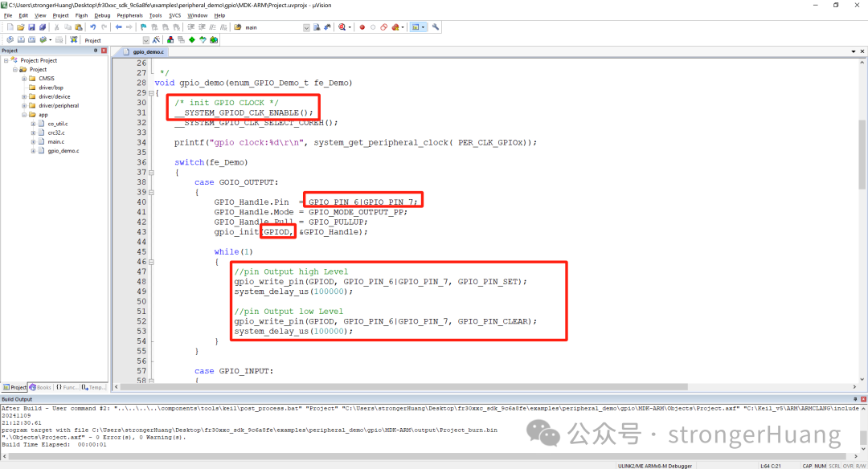This screenshot has width=868, height=469.
Task: Save the current file via toolbar
Action: click(31, 27)
